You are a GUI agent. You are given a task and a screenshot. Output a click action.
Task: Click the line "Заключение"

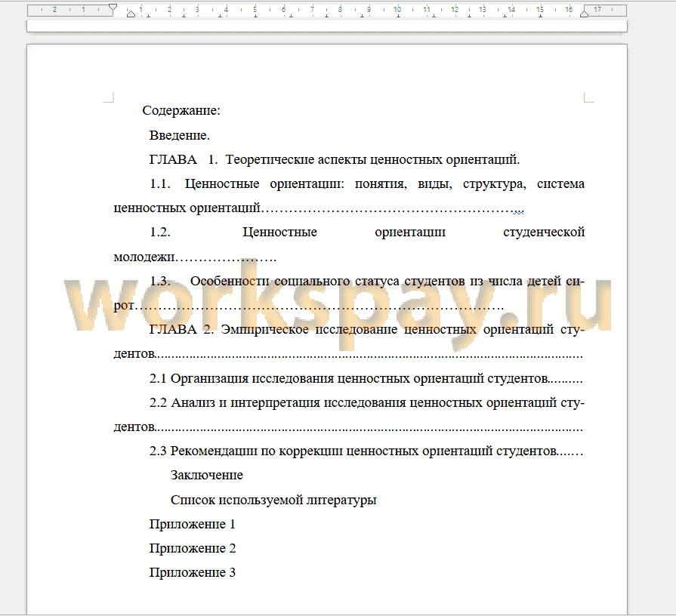(207, 475)
